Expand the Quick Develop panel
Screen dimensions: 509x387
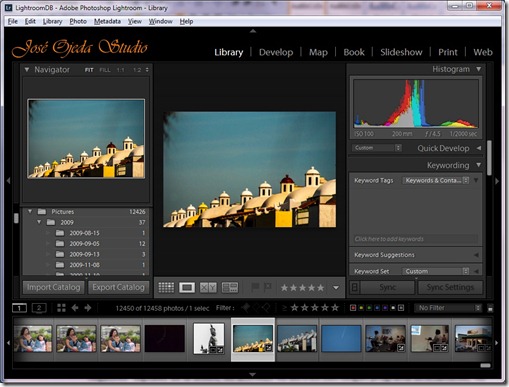(x=479, y=148)
